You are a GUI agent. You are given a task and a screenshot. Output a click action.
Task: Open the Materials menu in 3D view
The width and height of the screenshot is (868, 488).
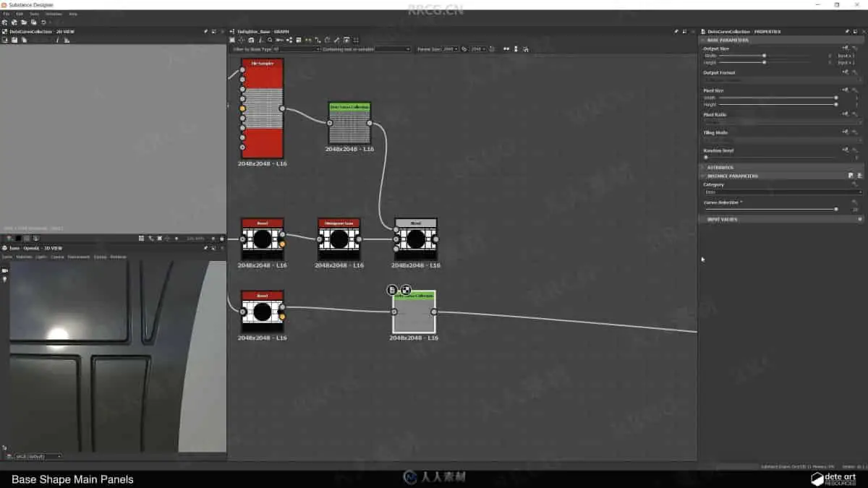coord(24,257)
